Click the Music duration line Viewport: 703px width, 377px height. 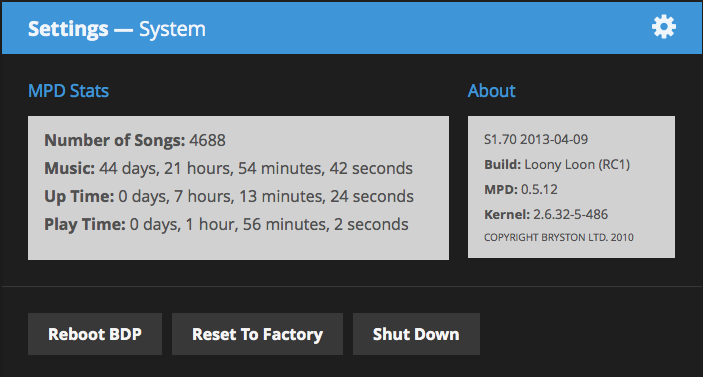pyautogui.click(x=228, y=169)
